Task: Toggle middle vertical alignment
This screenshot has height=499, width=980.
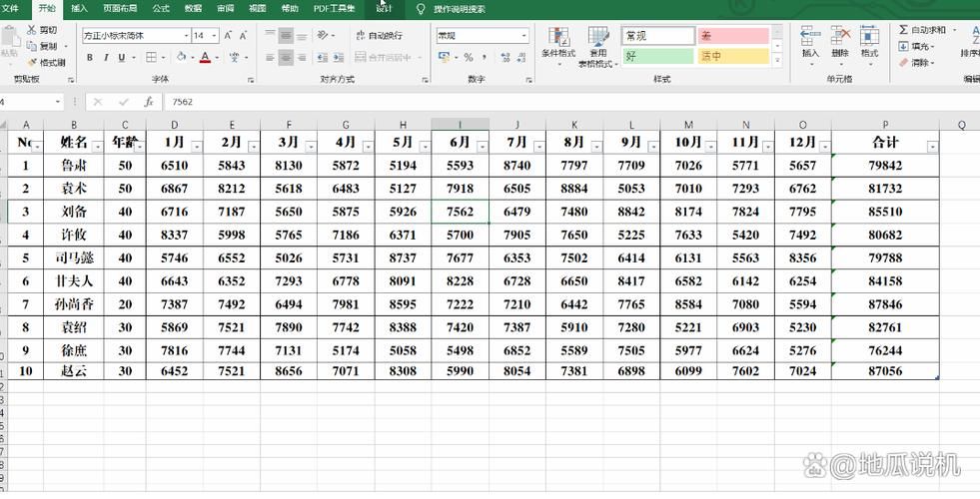Action: (x=287, y=36)
